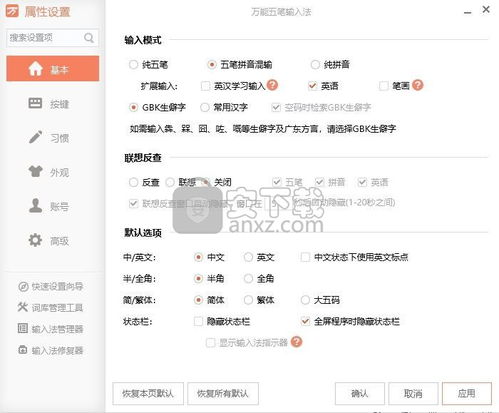
Task: Click help icon next to 英汉学习输入
Action: pos(272,85)
